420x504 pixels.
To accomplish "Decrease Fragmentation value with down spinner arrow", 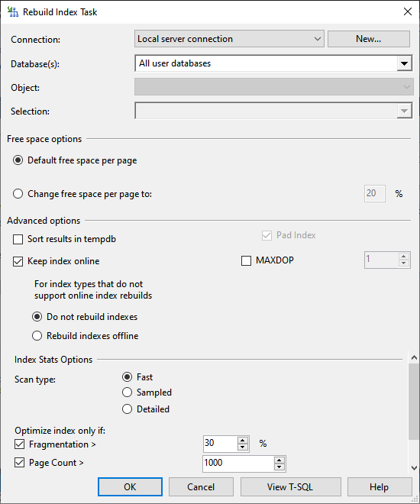I will (243, 447).
